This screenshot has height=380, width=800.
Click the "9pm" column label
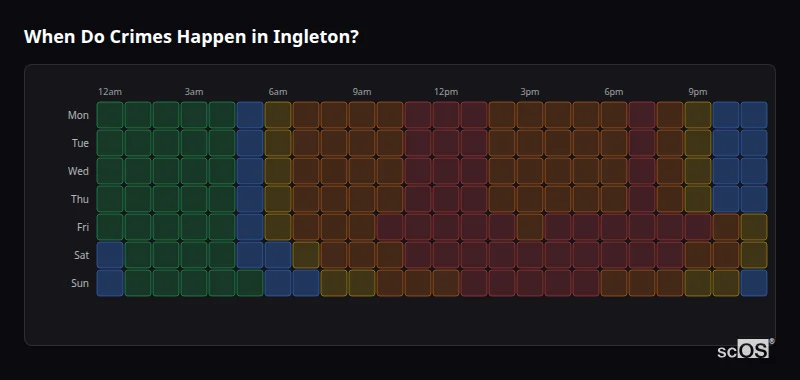click(x=698, y=92)
